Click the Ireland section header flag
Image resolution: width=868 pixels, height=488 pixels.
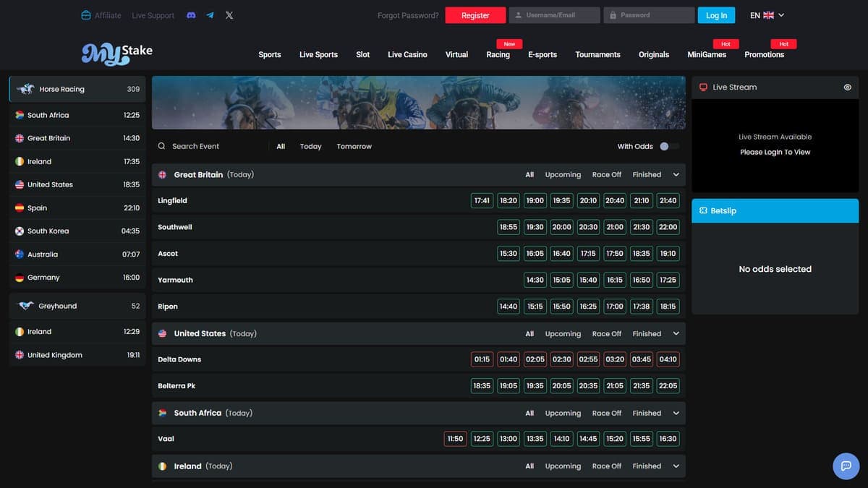162,466
